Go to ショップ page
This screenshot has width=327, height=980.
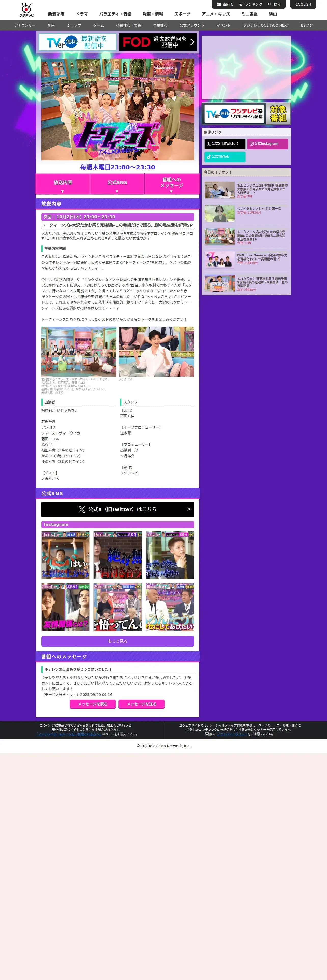74,25
